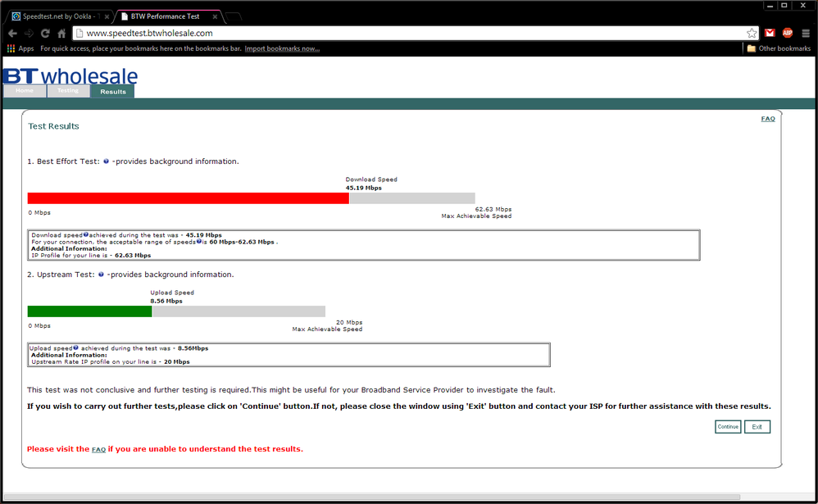Click the info icon after Download speed achieved
This screenshot has height=504, width=818.
tap(86, 234)
